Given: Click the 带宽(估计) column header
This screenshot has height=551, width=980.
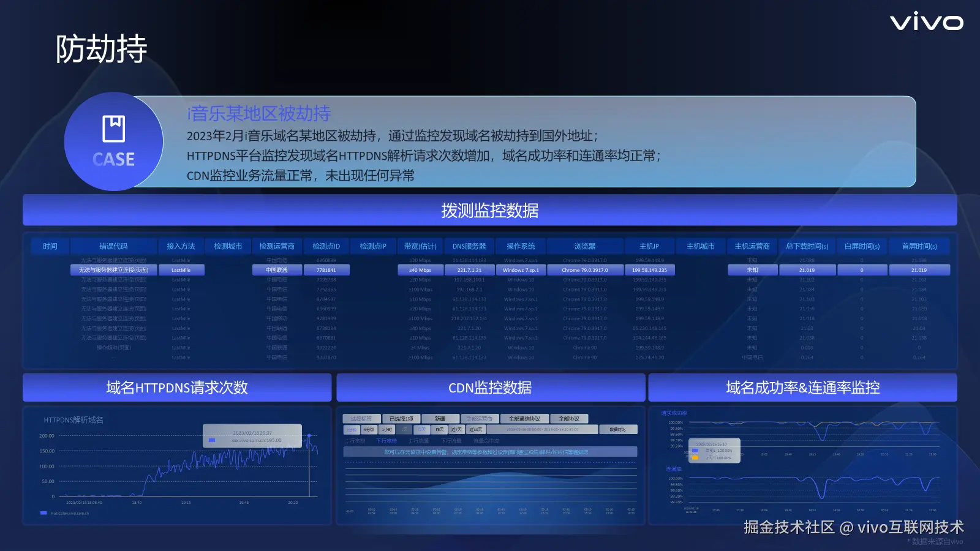Looking at the screenshot, I should tap(420, 246).
